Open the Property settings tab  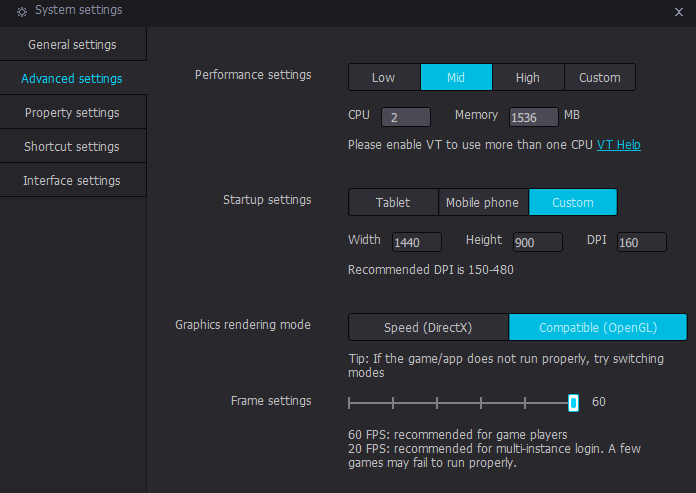click(x=72, y=113)
